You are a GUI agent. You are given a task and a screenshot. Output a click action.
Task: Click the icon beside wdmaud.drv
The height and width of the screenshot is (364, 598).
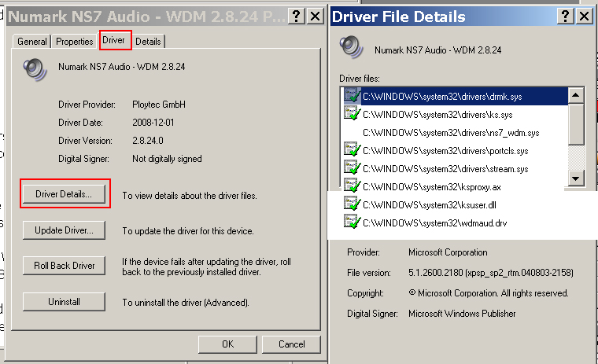coord(352,222)
